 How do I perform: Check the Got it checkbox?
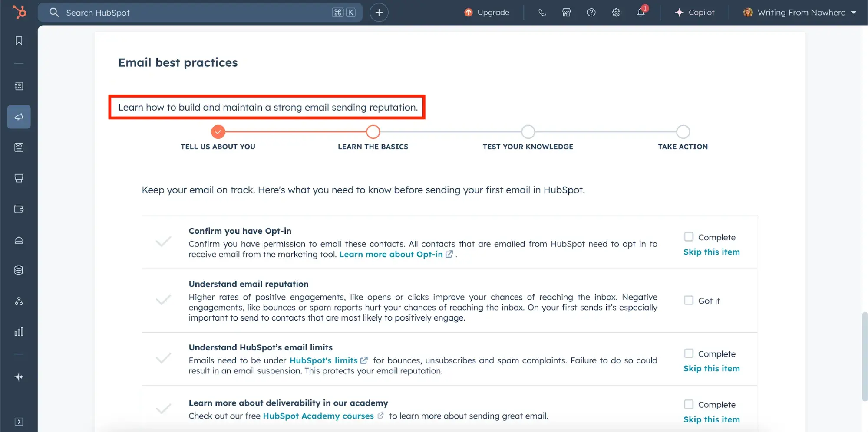689,300
